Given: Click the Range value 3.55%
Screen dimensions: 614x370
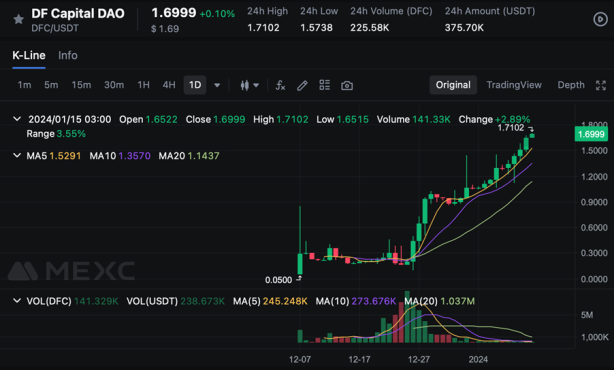Looking at the screenshot, I should pyautogui.click(x=71, y=134).
